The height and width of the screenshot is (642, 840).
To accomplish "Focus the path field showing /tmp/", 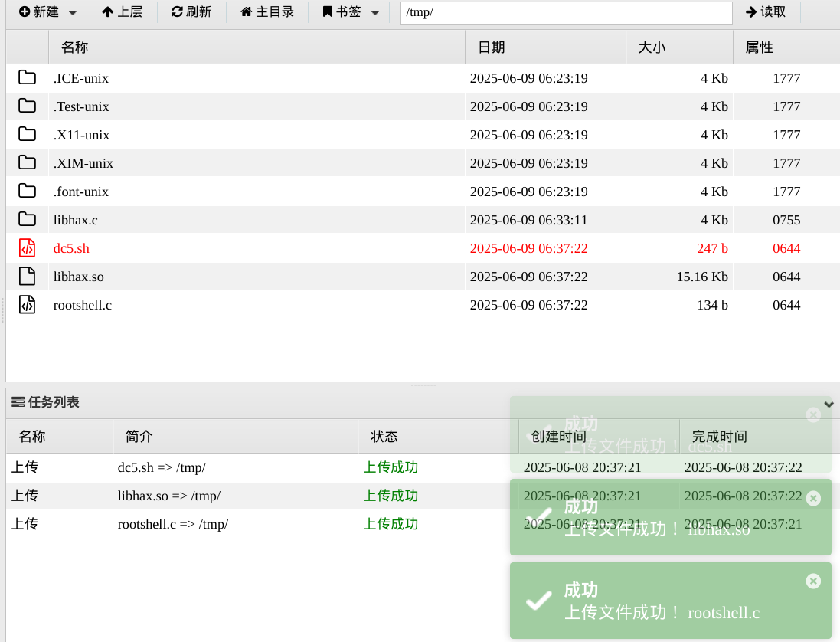I will 566,13.
